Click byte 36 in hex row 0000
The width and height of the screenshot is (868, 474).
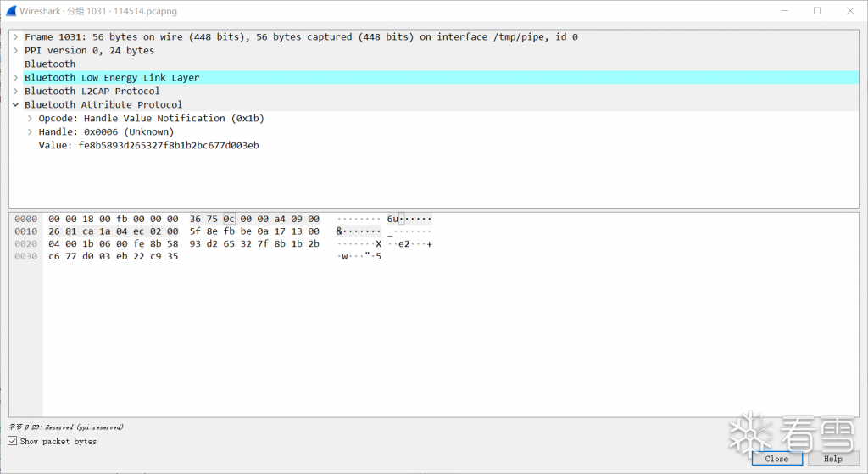[196, 219]
